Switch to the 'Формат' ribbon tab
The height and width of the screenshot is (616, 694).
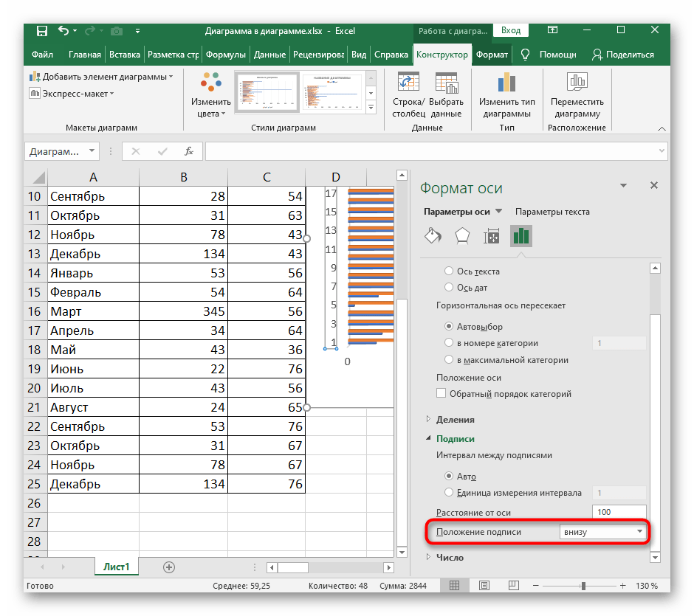point(492,55)
